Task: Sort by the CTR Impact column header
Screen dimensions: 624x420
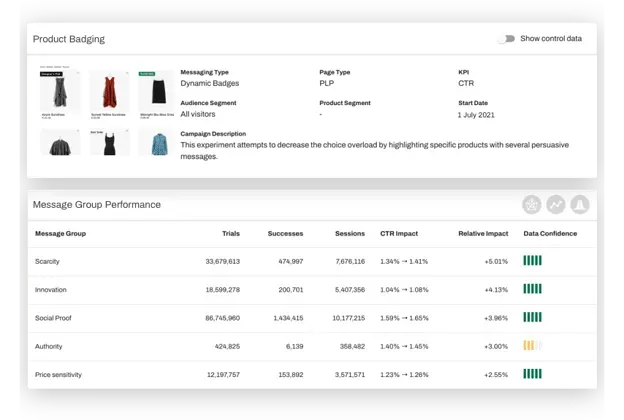Action: (399, 234)
